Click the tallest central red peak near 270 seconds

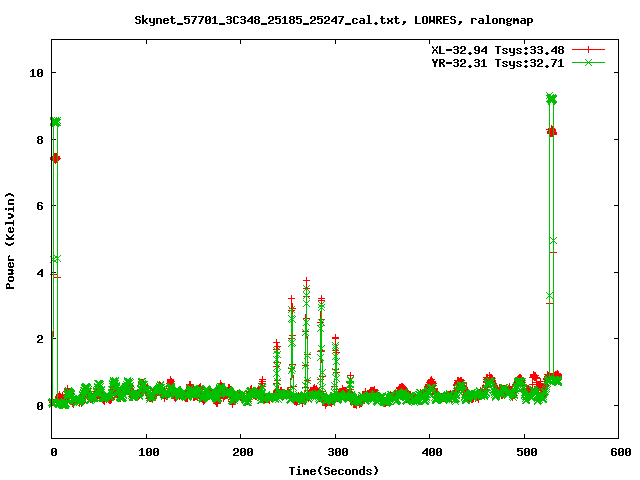point(307,281)
